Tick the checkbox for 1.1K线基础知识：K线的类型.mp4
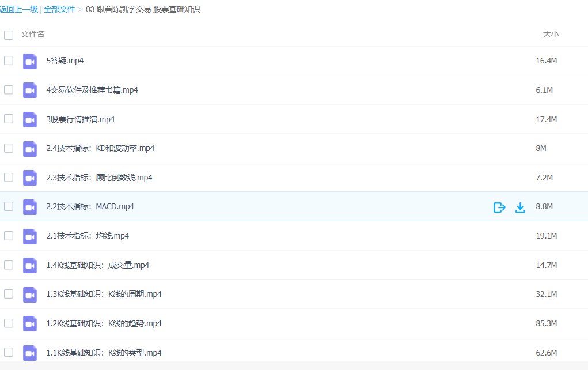Viewport: 588px width, 370px height. [9, 352]
